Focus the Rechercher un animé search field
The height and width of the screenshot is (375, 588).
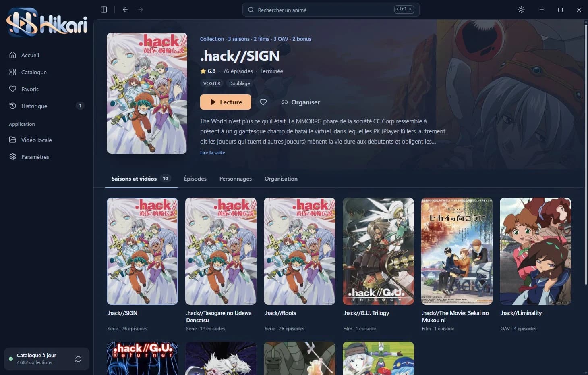331,10
